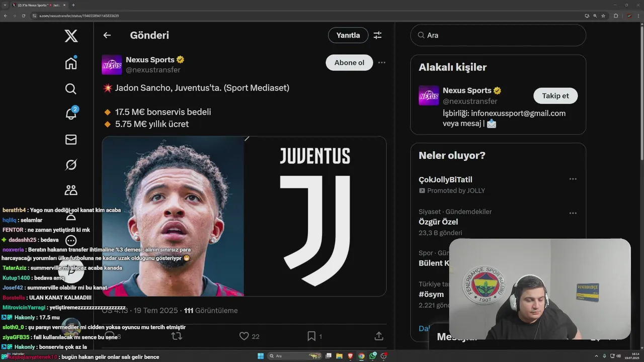Focus the Ara search field on X

coord(498,35)
